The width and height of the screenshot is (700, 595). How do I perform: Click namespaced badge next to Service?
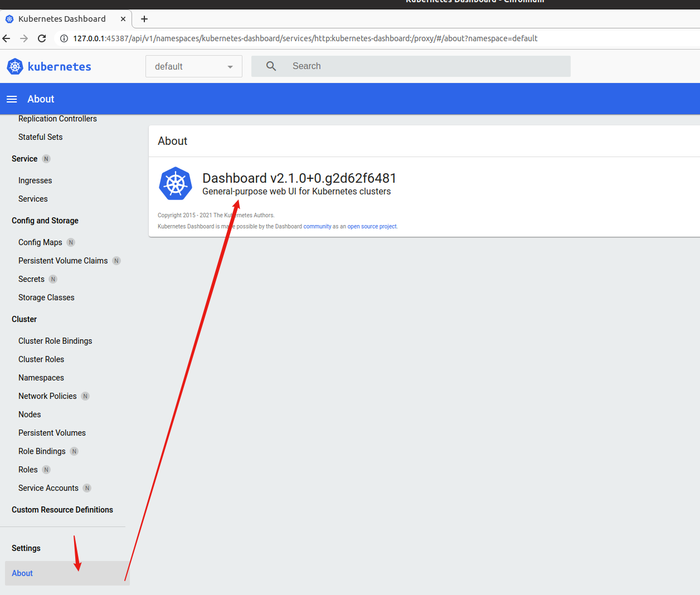click(x=46, y=159)
